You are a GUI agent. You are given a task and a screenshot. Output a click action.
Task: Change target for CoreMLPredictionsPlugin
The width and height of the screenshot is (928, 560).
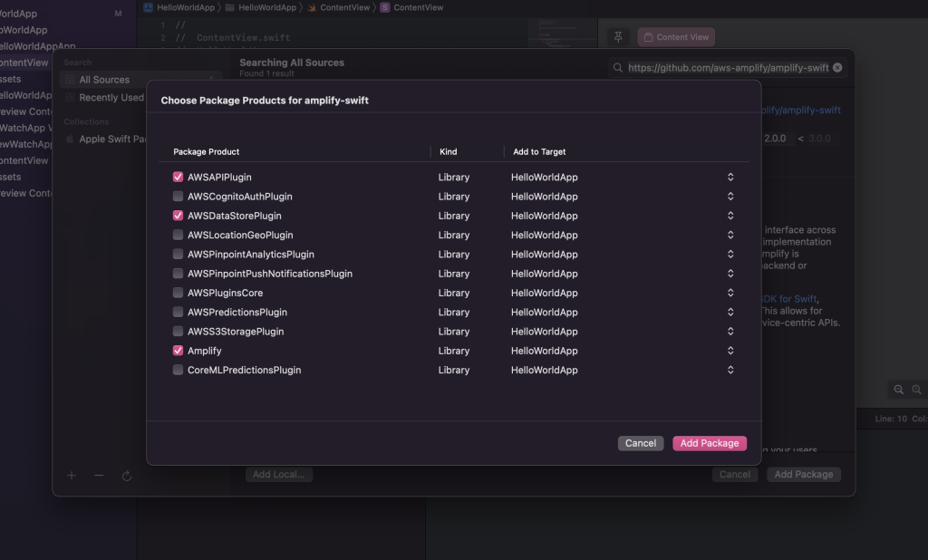[730, 370]
